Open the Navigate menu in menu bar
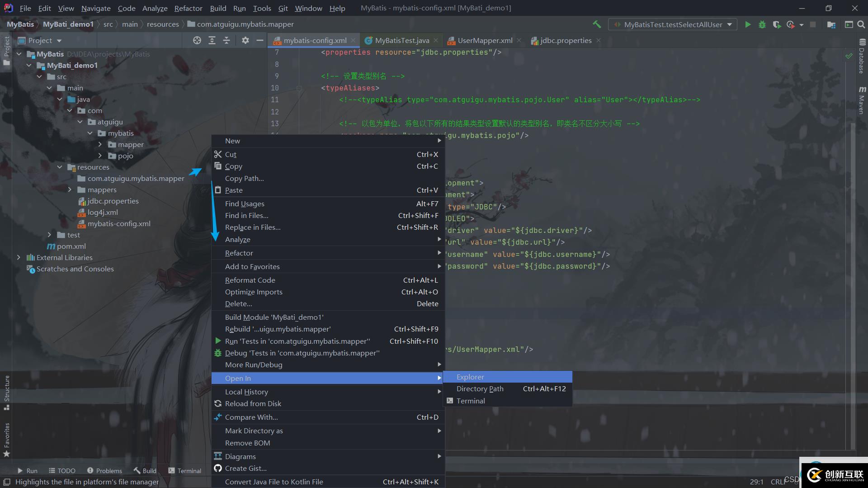This screenshot has width=868, height=488. pyautogui.click(x=96, y=8)
